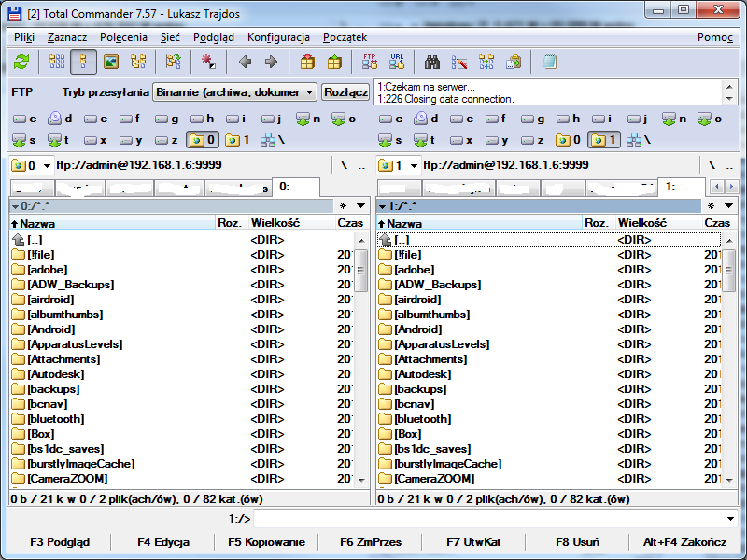Click the green Reread source refresh icon
The image size is (747, 560).
point(21,62)
